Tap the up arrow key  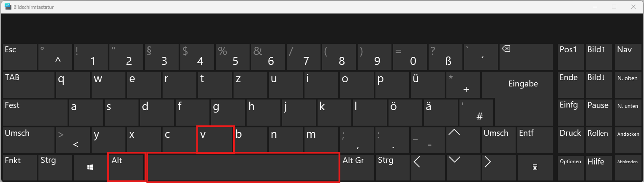pyautogui.click(x=463, y=140)
